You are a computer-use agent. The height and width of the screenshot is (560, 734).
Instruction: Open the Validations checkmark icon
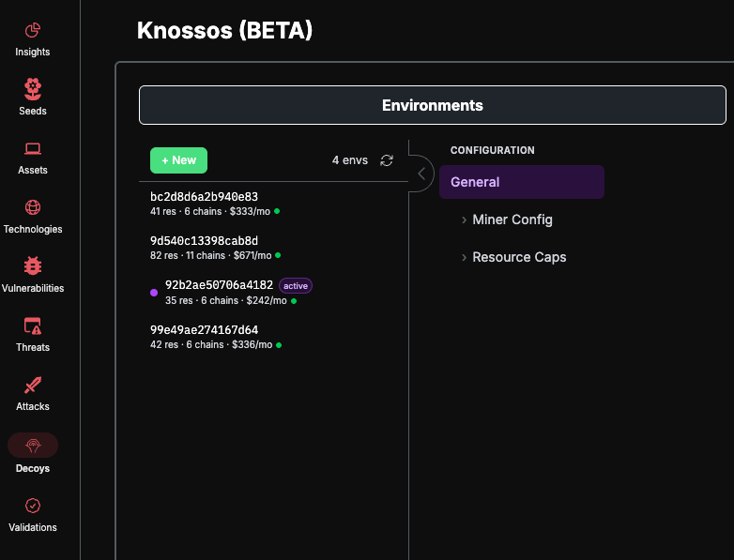pyautogui.click(x=32, y=506)
